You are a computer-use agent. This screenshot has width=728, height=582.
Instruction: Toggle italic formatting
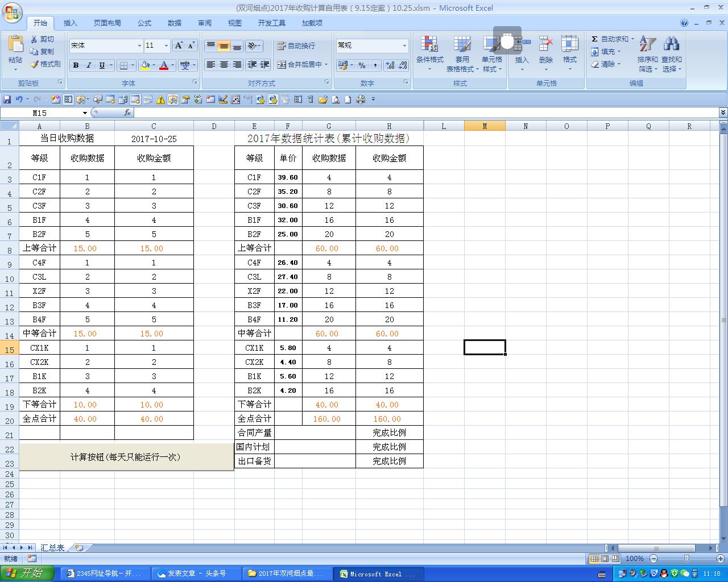click(x=88, y=65)
